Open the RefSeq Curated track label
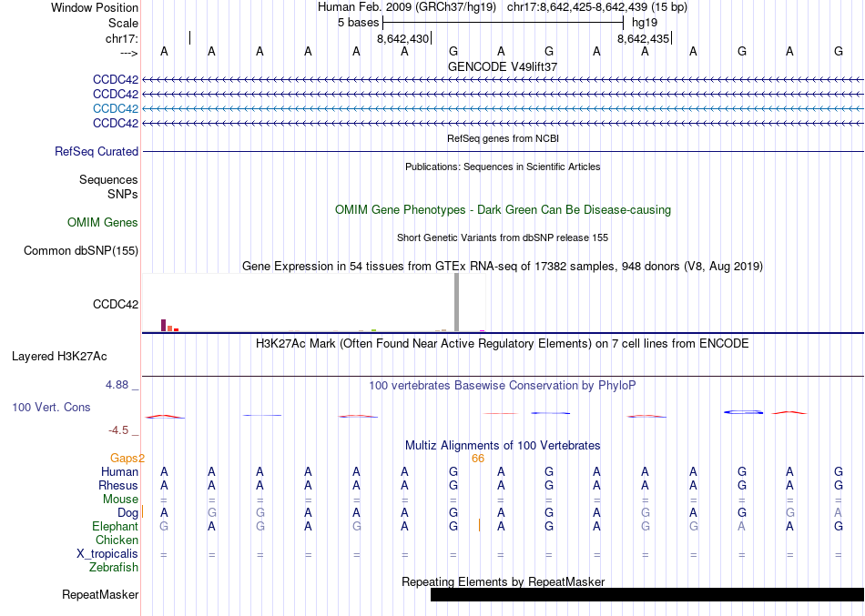The width and height of the screenshot is (865, 616). point(96,152)
